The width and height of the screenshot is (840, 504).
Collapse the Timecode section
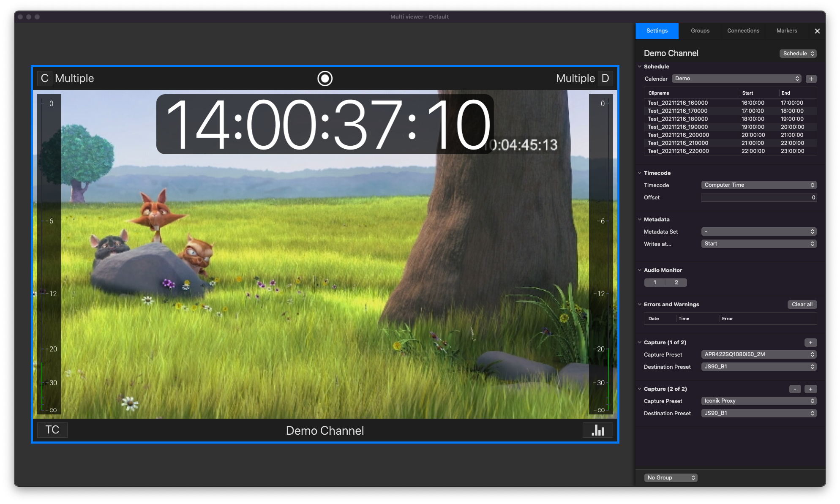[x=640, y=173]
